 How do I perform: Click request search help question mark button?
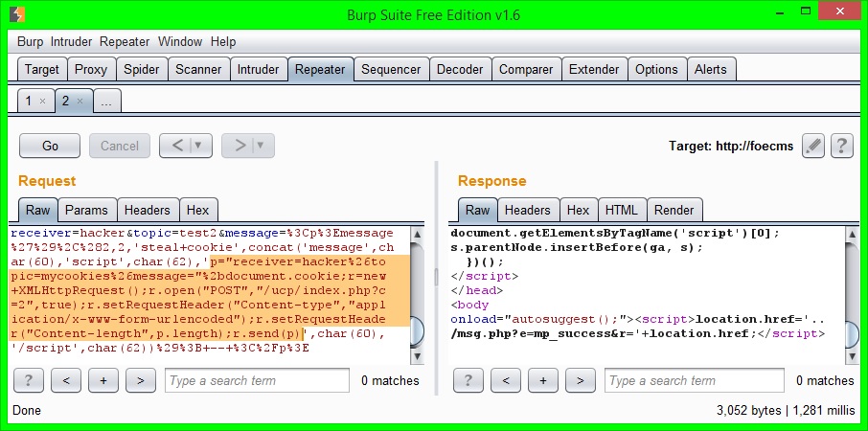[29, 380]
